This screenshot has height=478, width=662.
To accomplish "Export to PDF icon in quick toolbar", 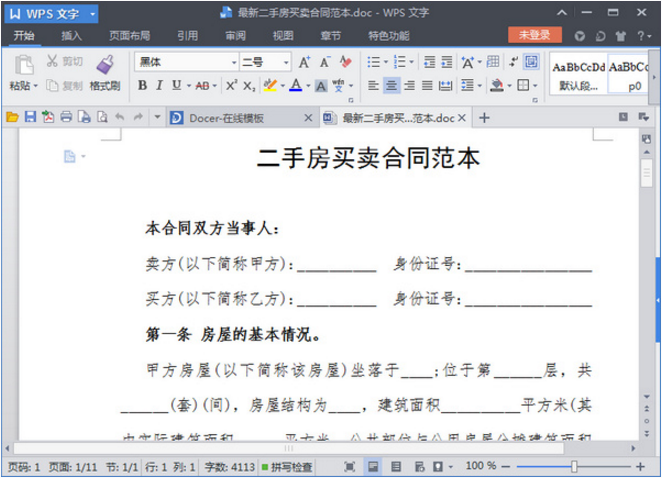I will 48,117.
